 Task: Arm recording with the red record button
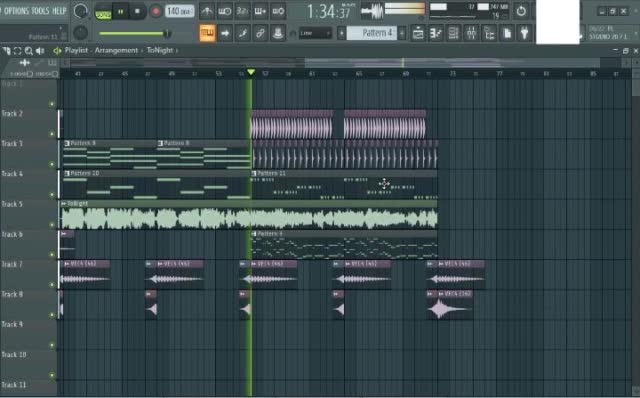click(156, 11)
